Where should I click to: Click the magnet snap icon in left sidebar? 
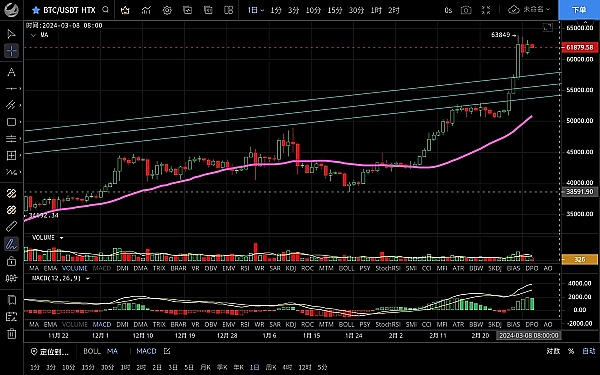[x=11, y=278]
